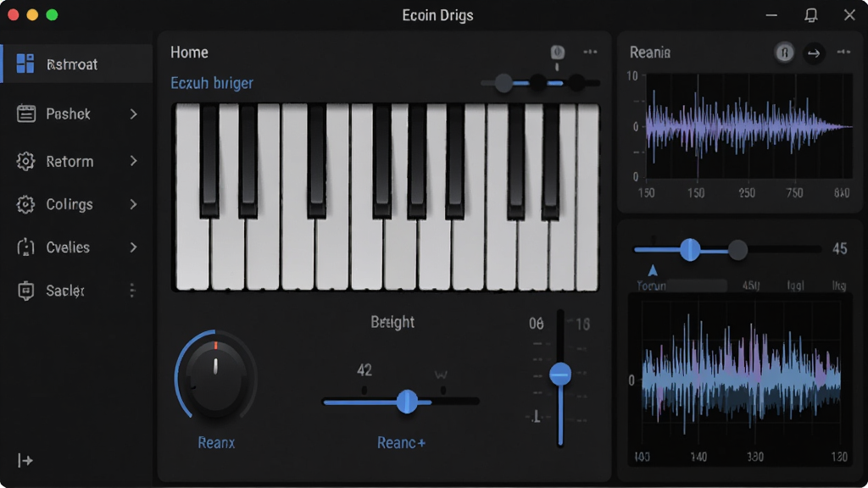The width and height of the screenshot is (868, 488).
Task: Click the Breight slider handle
Action: point(407,402)
